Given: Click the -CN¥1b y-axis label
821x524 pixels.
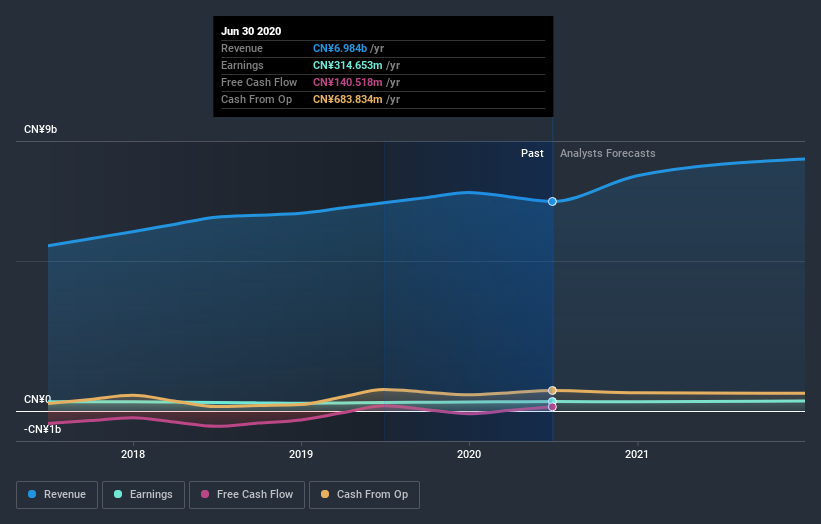Looking at the screenshot, I should [42, 429].
